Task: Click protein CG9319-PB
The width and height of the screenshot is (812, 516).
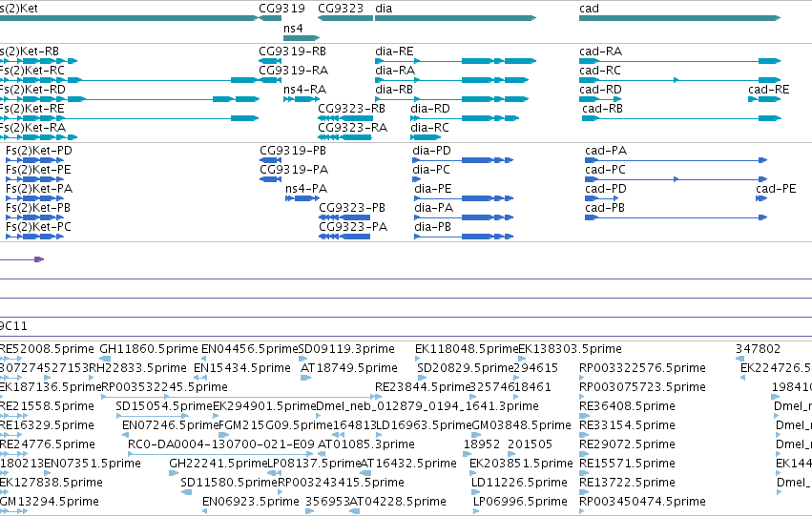Action: [x=270, y=160]
